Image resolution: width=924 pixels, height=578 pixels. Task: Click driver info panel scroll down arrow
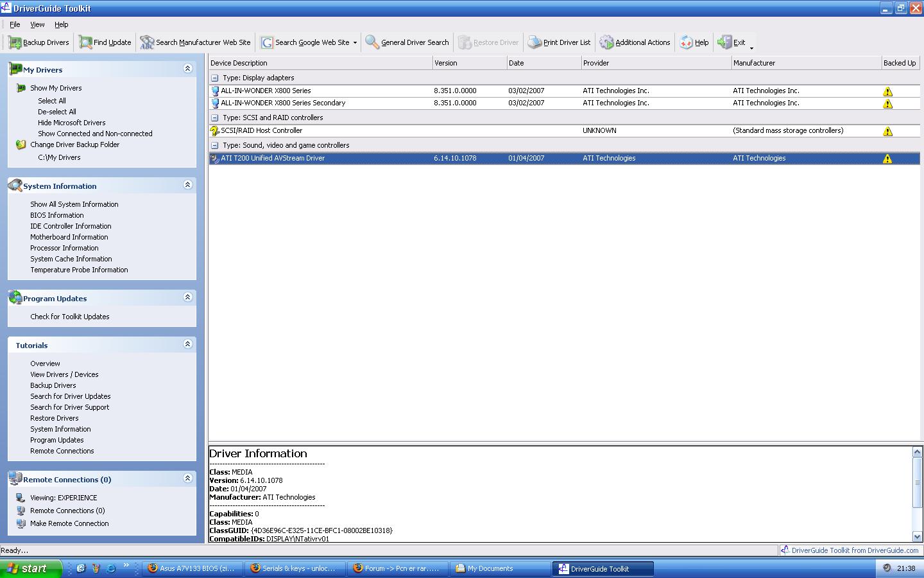coord(917,537)
